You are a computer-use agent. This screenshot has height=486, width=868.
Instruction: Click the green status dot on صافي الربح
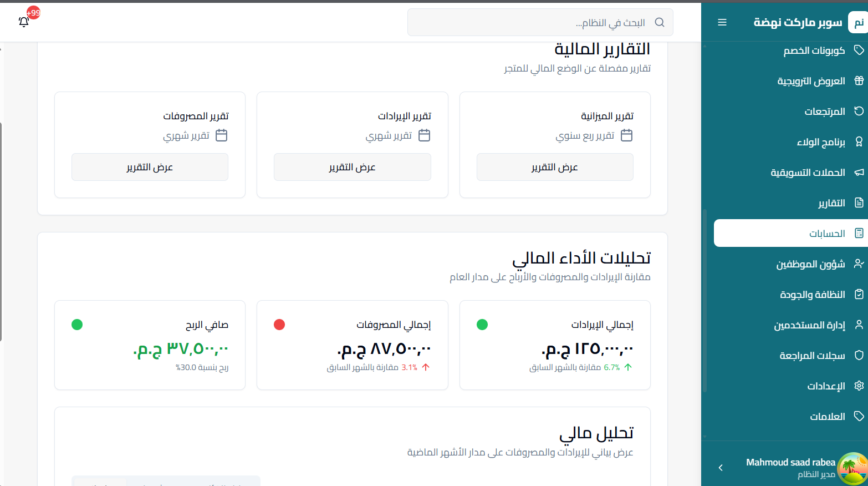coord(77,325)
